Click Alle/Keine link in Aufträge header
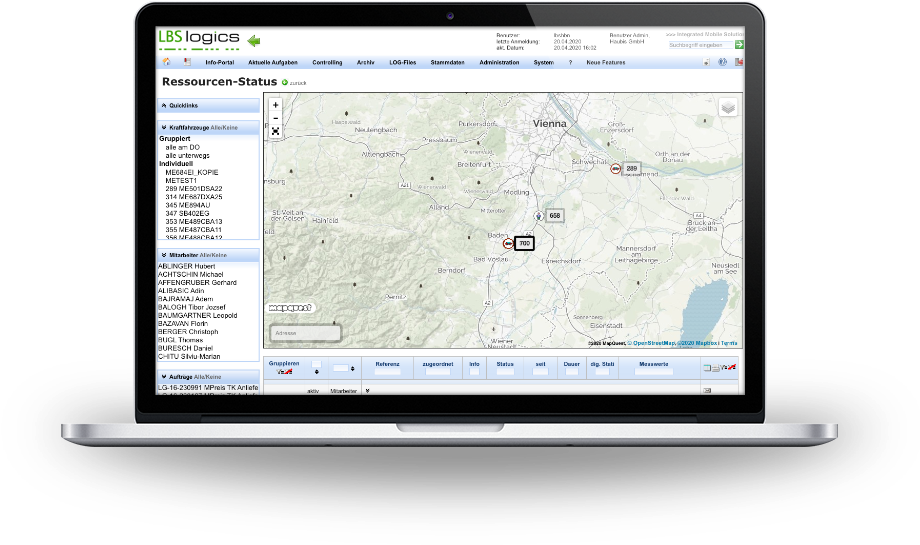920x545 pixels. (x=208, y=377)
